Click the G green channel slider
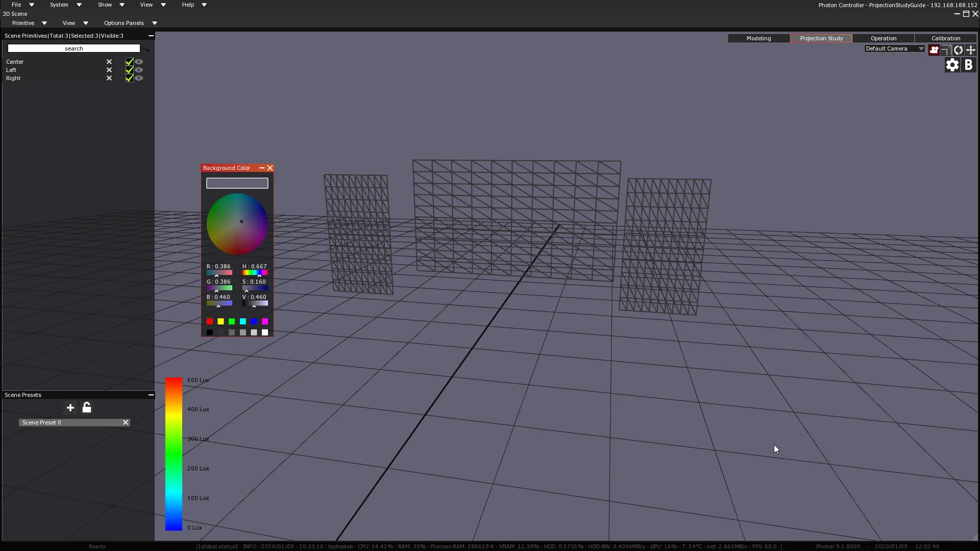The height and width of the screenshot is (551, 980). (219, 288)
